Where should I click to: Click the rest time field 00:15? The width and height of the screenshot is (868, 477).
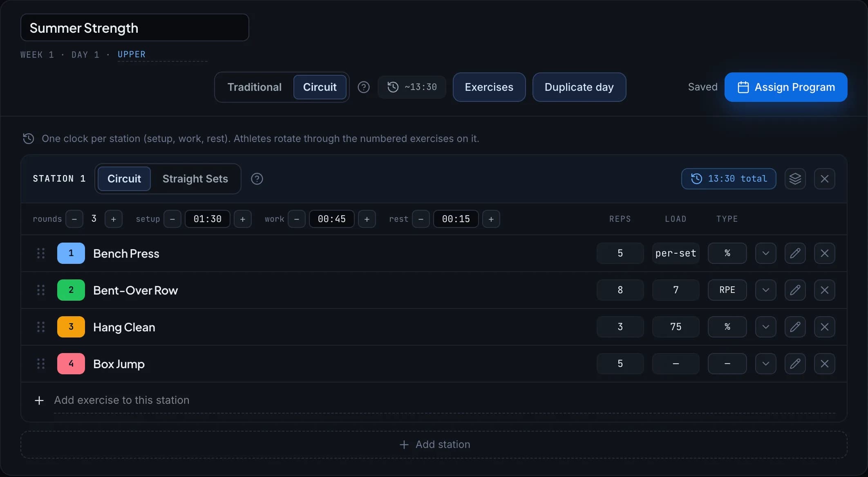click(456, 219)
